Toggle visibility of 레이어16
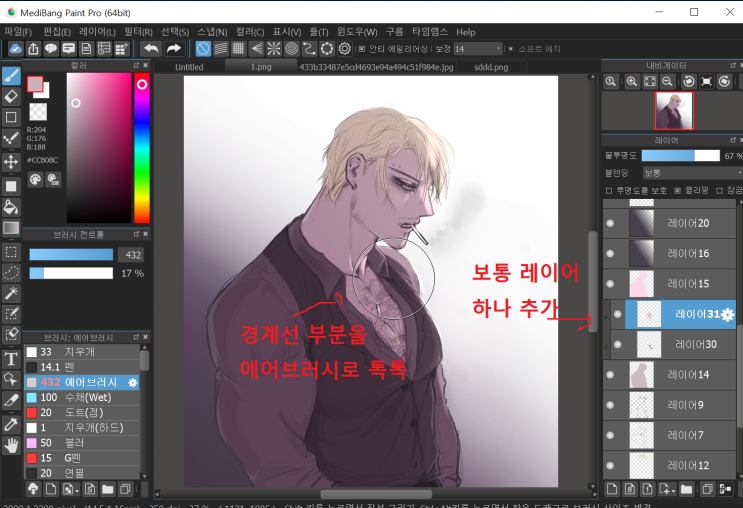The height and width of the screenshot is (508, 743). click(x=610, y=254)
